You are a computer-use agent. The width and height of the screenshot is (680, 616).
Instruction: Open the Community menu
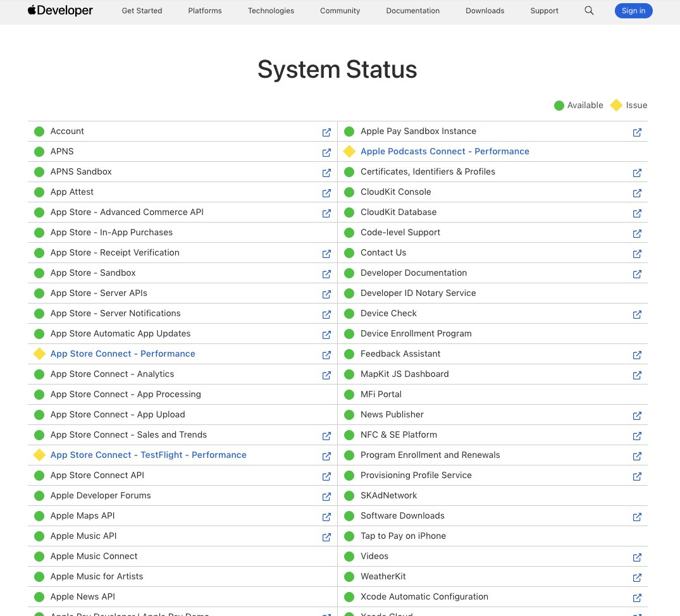point(340,10)
